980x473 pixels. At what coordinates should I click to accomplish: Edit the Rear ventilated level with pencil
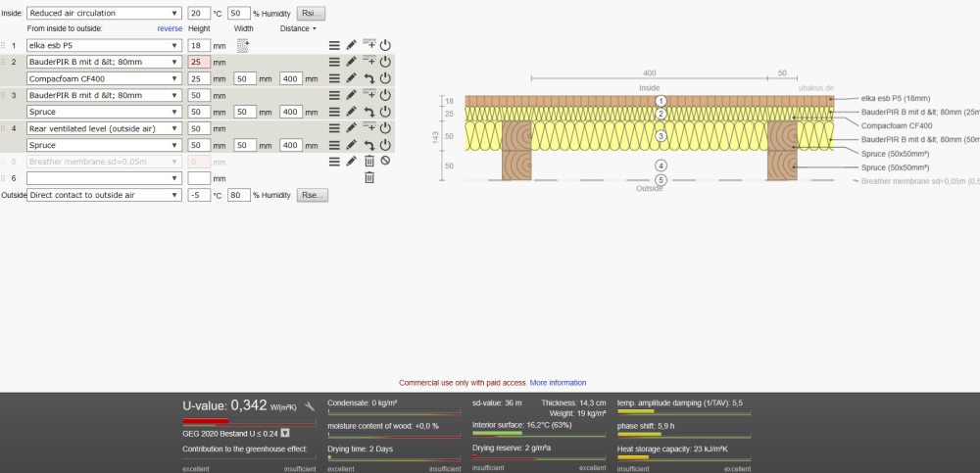351,128
